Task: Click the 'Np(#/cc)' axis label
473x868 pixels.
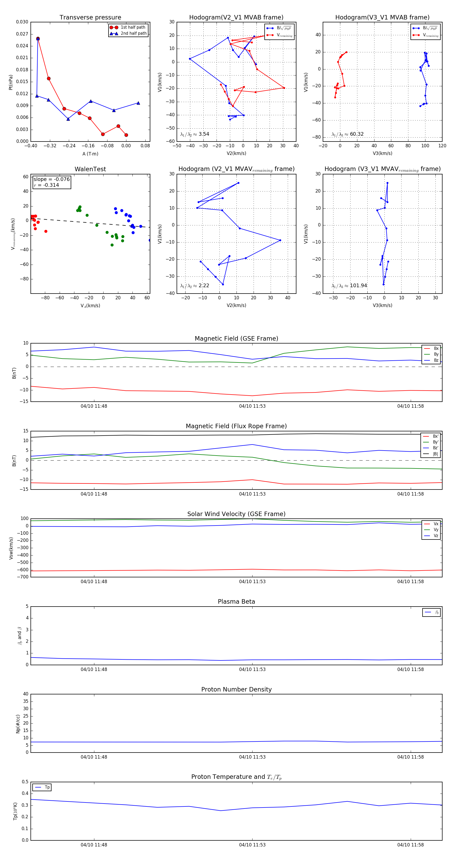Action: coord(18,724)
